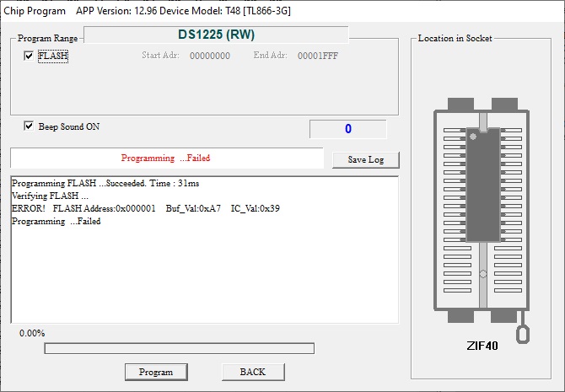Click the ZIF socket lever handle
The width and height of the screenshot is (565, 392).
pyautogui.click(x=523, y=333)
